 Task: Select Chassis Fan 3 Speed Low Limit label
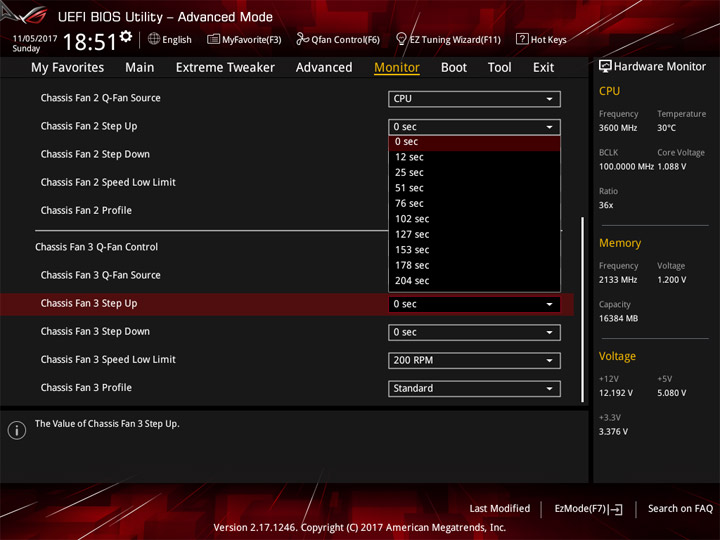point(108,360)
